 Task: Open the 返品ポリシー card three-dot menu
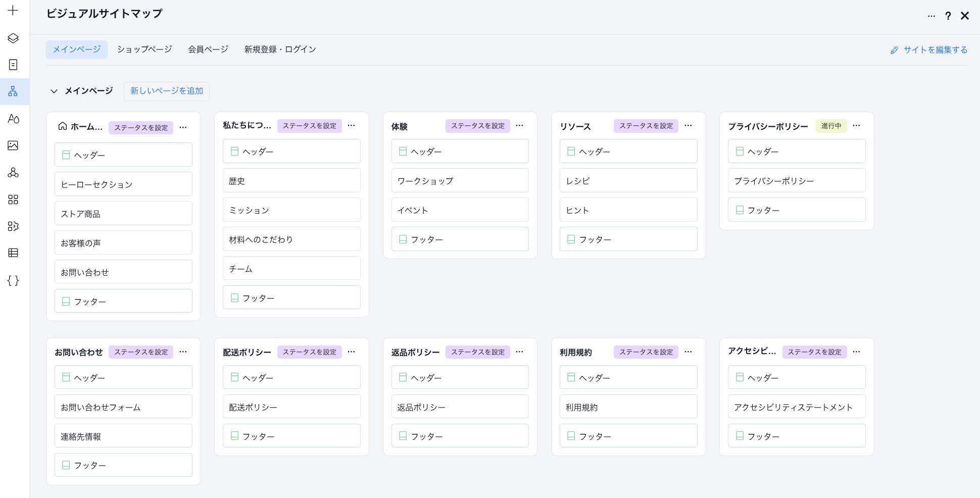coord(520,352)
